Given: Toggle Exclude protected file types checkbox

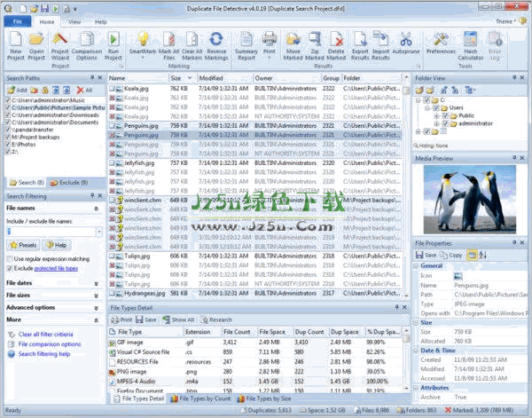Looking at the screenshot, I should click(10, 269).
